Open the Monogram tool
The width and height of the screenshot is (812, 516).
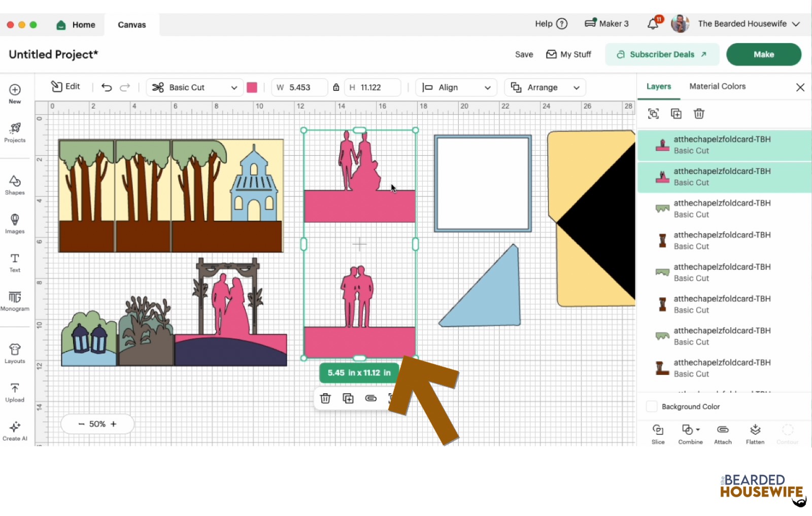(15, 301)
